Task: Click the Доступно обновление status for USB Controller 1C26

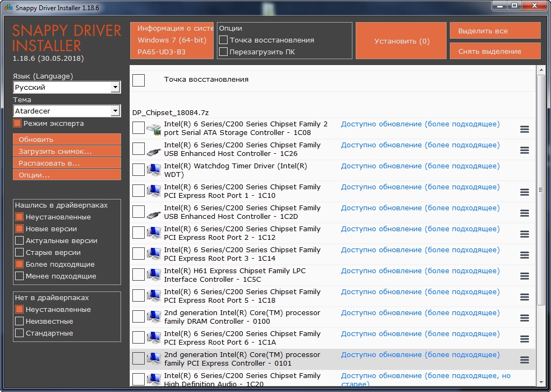Action: 420,145
